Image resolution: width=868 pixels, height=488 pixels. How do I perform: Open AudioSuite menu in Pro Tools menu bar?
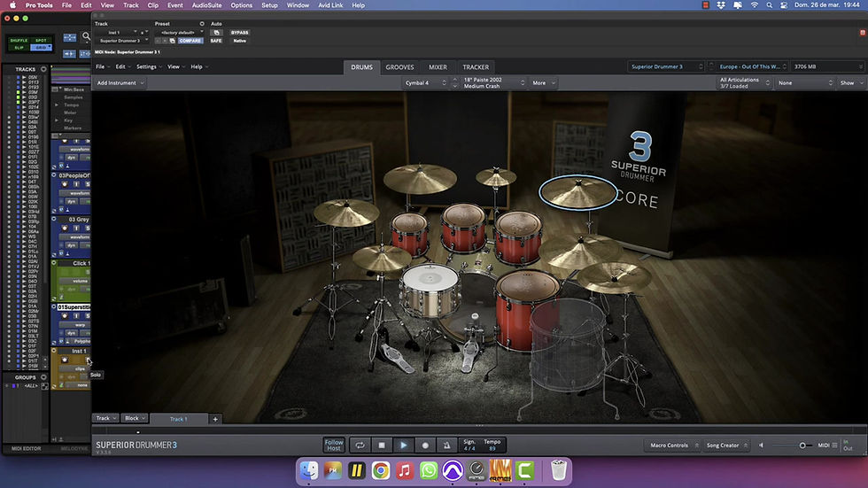coord(206,5)
